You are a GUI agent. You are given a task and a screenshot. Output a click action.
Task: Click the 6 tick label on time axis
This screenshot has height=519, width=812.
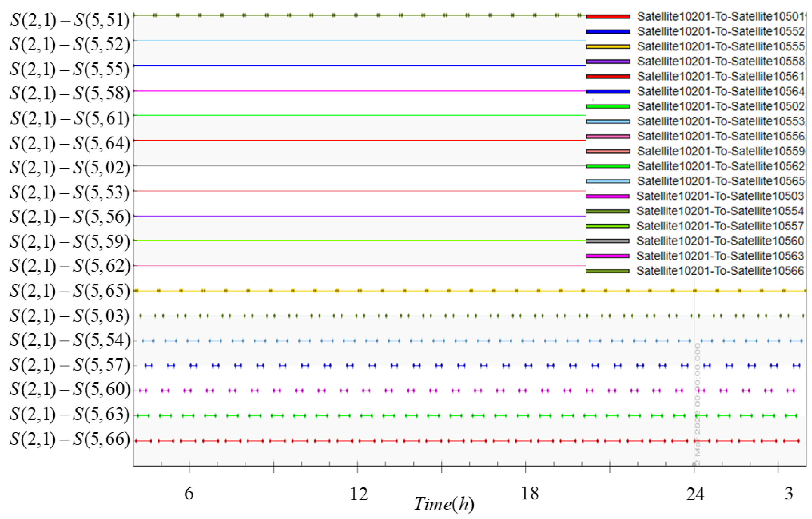coord(189,494)
